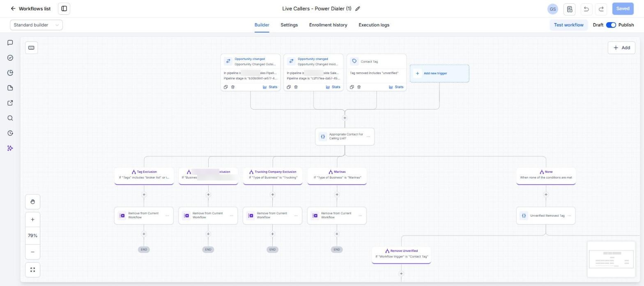Select the Trucking Company Exclusion branch
This screenshot has width=644, height=286.
click(273, 176)
